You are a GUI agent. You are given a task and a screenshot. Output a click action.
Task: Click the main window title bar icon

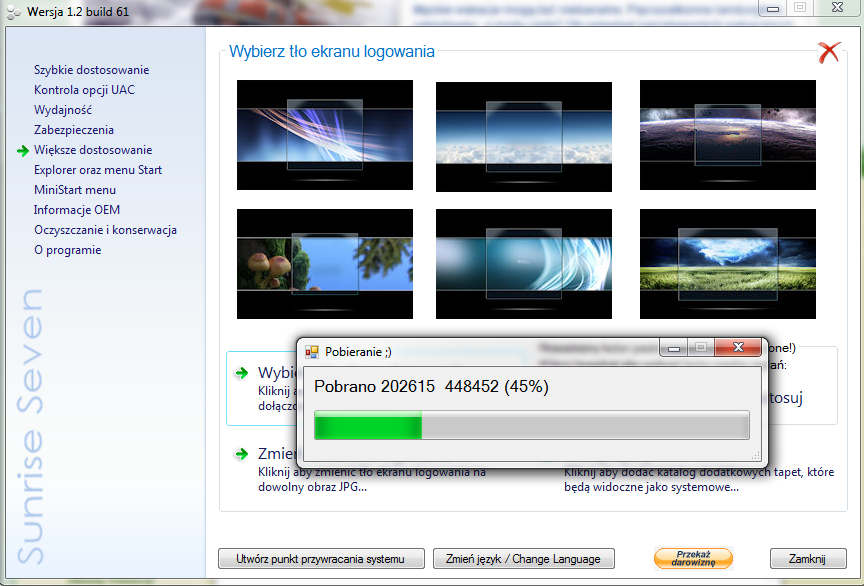pyautogui.click(x=14, y=12)
